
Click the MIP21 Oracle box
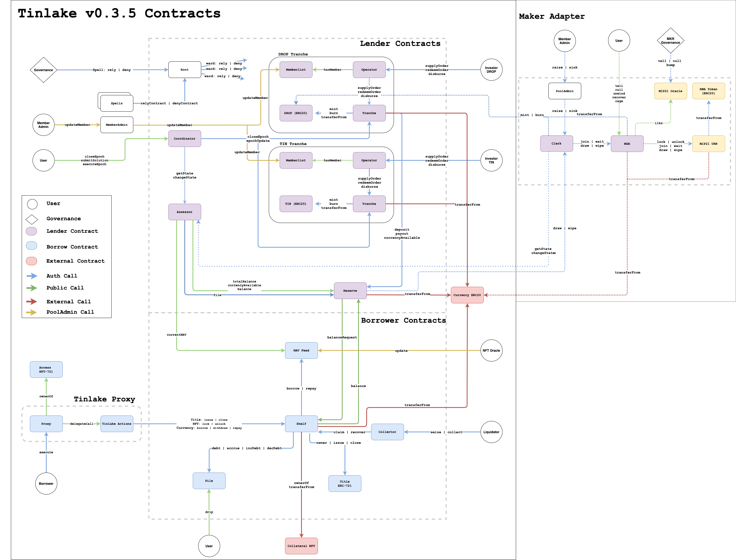(x=670, y=91)
